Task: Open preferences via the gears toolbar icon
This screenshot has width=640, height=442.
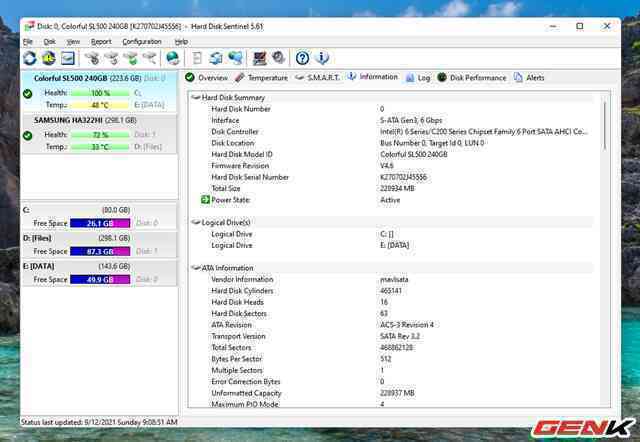Action: (x=279, y=58)
